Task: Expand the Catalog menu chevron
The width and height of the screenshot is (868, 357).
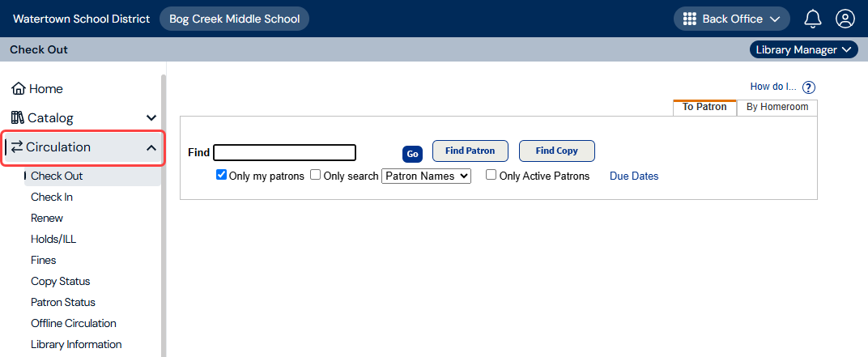Action: pos(151,118)
